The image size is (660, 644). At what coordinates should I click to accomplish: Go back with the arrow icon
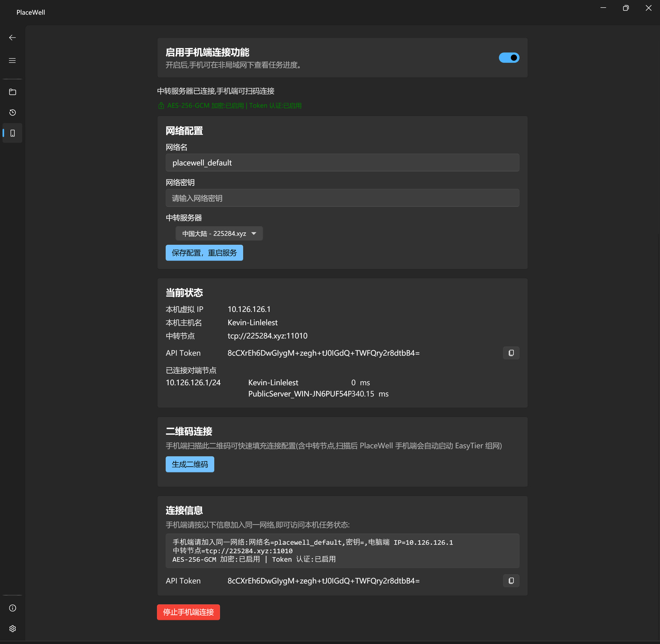pyautogui.click(x=12, y=37)
